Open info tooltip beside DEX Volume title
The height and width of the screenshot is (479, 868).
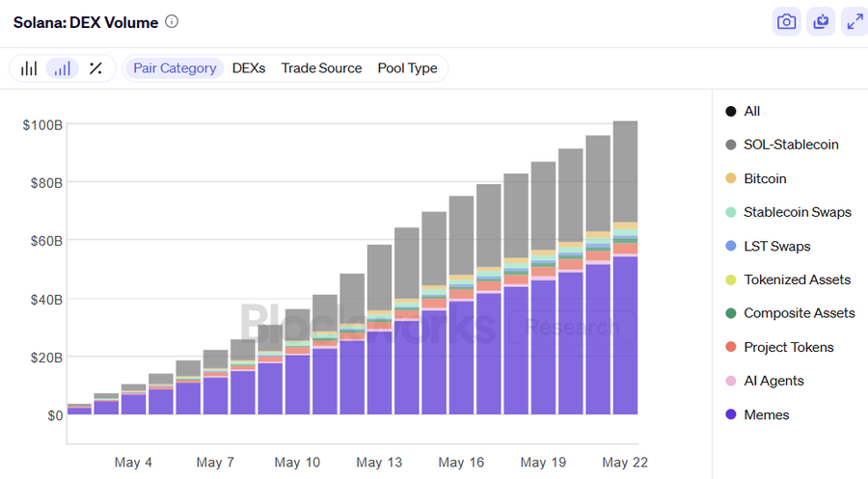(172, 21)
